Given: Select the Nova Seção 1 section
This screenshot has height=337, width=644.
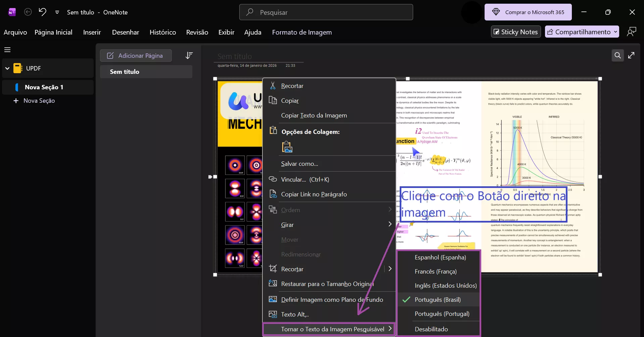Looking at the screenshot, I should click(x=44, y=87).
